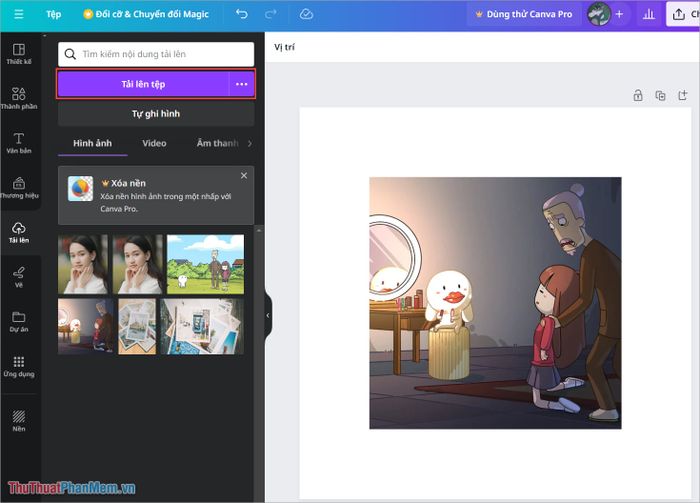The width and height of the screenshot is (700, 503).
Task: Redo the last action
Action: [271, 14]
